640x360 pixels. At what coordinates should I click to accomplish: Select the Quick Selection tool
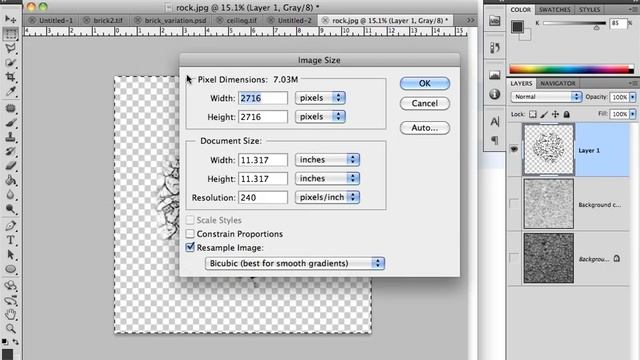pos(10,62)
